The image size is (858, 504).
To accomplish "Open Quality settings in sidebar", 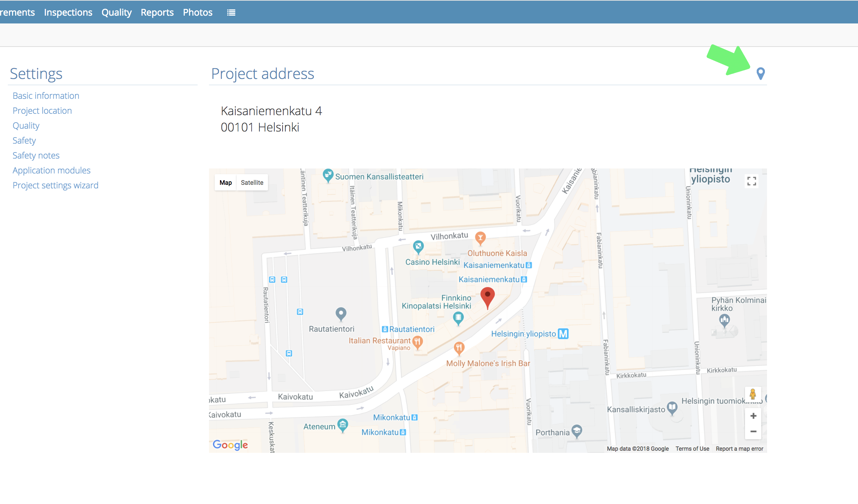I will tap(26, 125).
